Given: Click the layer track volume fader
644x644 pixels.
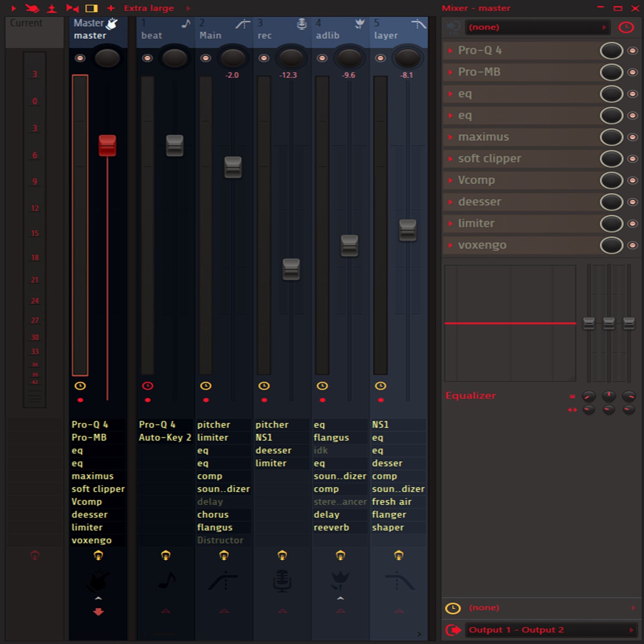Looking at the screenshot, I should point(407,230).
